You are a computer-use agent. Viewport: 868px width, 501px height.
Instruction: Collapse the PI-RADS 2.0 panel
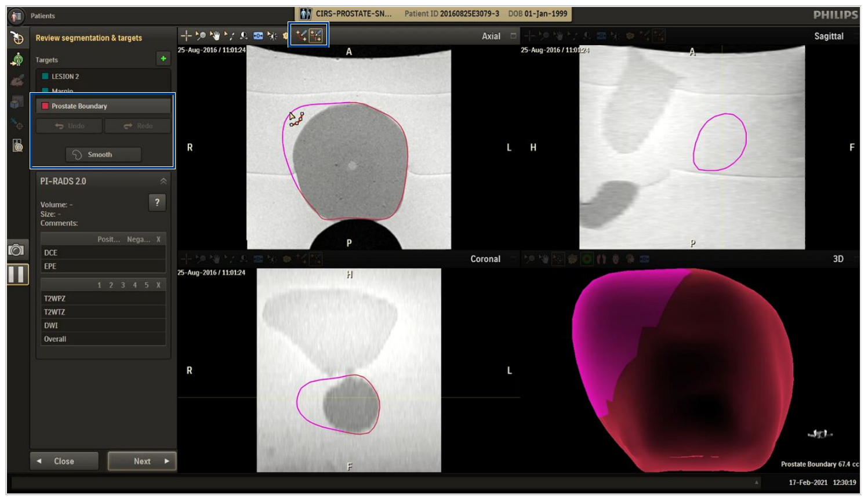[x=164, y=181]
